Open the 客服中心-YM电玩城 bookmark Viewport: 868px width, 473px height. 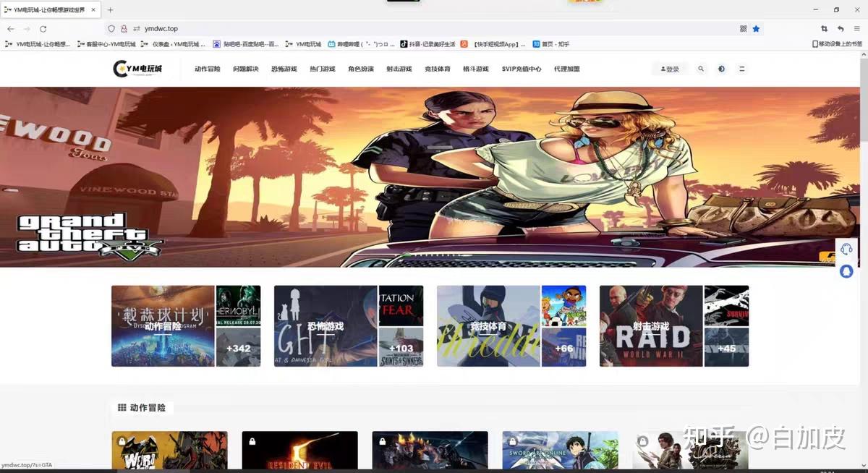click(106, 44)
